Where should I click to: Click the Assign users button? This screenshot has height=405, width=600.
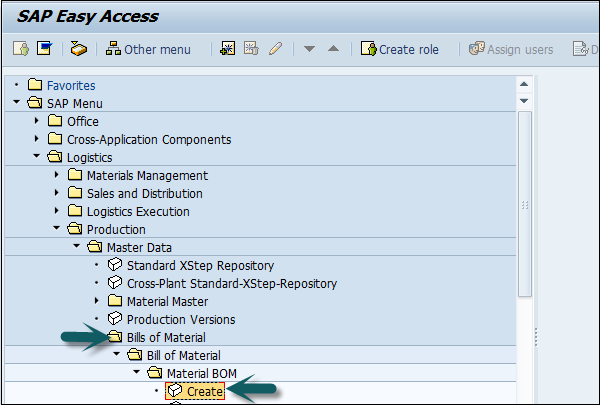511,49
